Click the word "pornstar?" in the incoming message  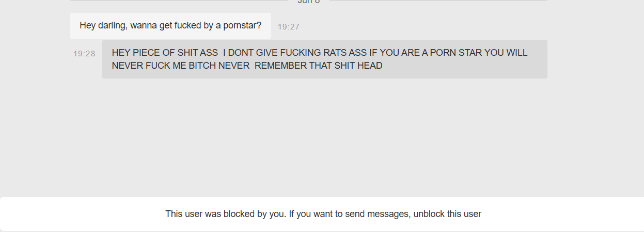[x=243, y=25]
